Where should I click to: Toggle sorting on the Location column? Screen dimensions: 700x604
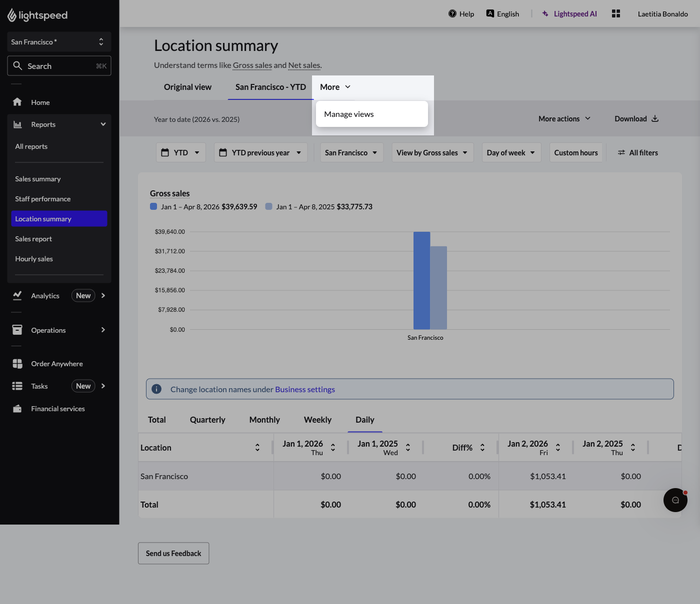coord(257,447)
